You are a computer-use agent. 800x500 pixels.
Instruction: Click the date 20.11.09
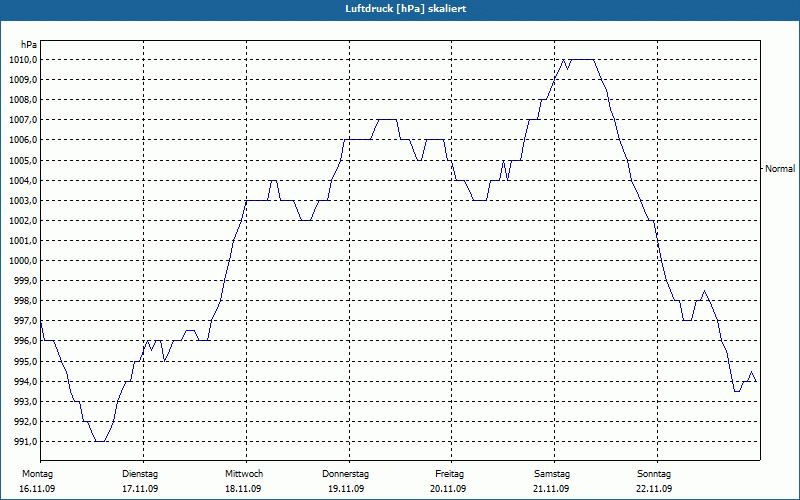tap(448, 489)
